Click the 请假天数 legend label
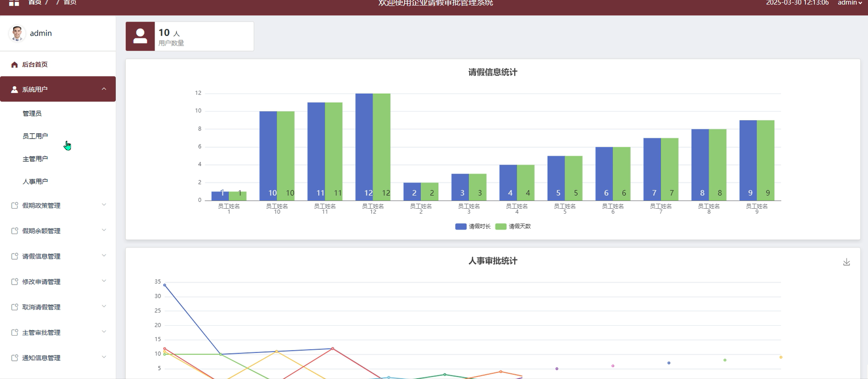The width and height of the screenshot is (868, 379). coord(520,226)
